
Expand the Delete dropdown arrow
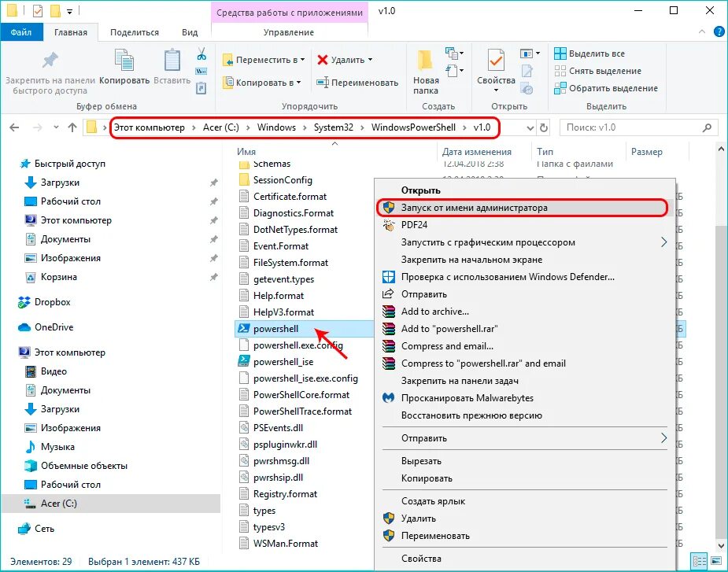pyautogui.click(x=370, y=60)
